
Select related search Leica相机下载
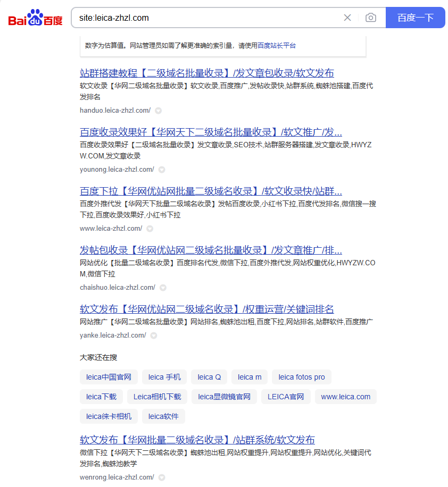click(157, 397)
